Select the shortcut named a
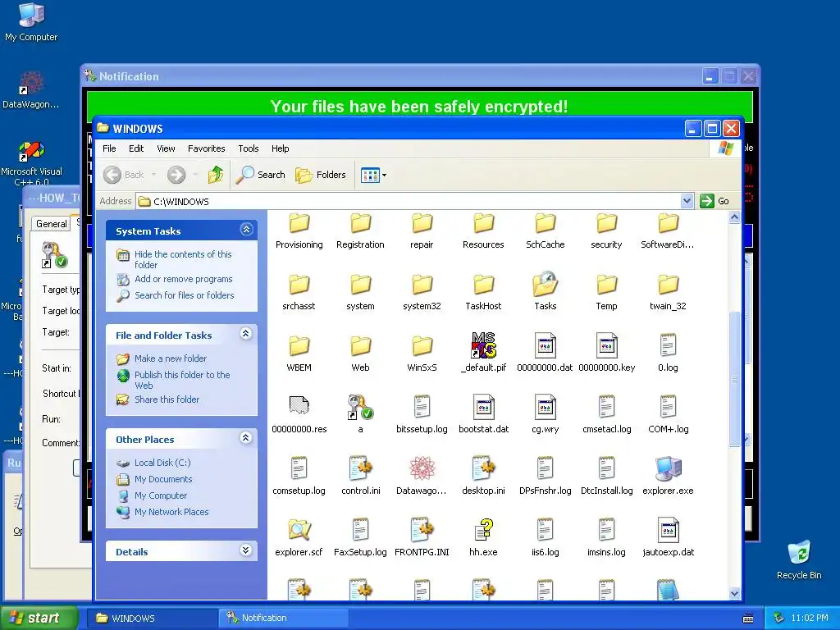The width and height of the screenshot is (840, 630). (x=361, y=415)
